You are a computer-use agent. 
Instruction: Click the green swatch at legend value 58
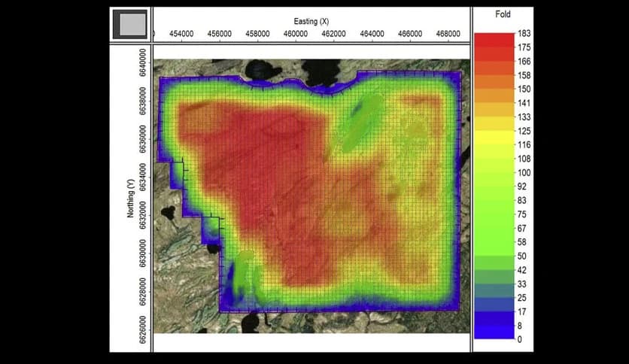coord(493,242)
